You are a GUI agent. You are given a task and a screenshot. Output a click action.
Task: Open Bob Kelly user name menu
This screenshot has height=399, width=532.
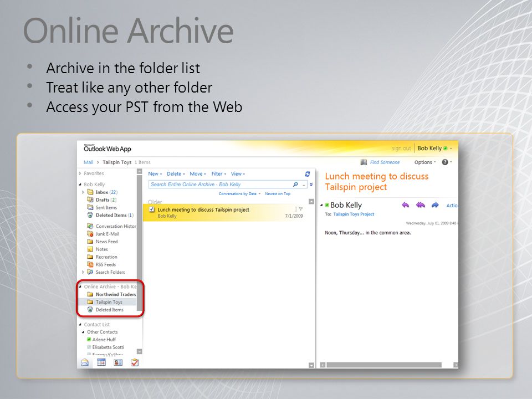coord(434,149)
